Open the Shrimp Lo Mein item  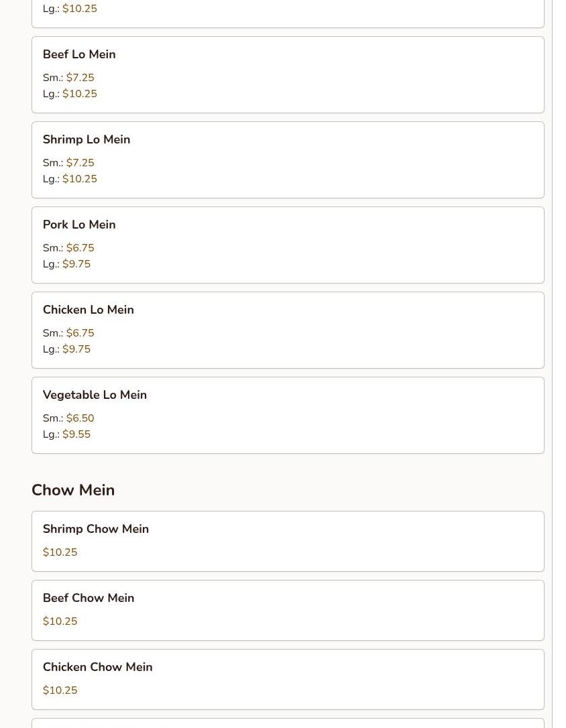[288, 160]
